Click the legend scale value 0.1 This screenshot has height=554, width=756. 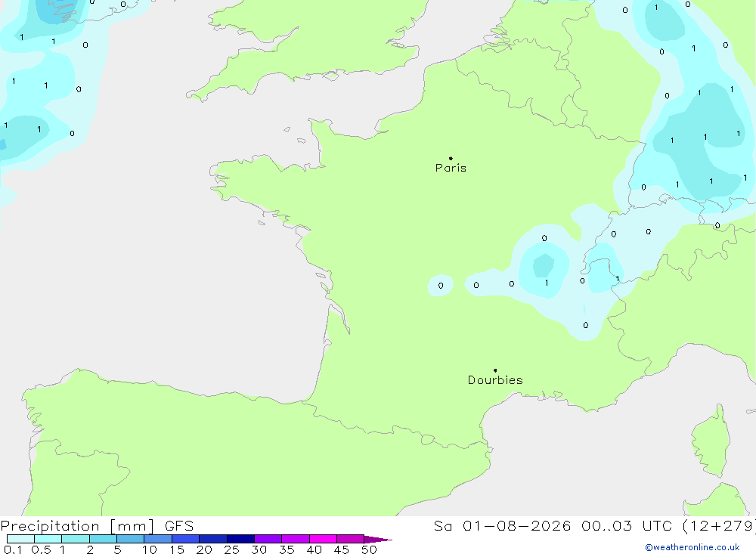[13, 549]
